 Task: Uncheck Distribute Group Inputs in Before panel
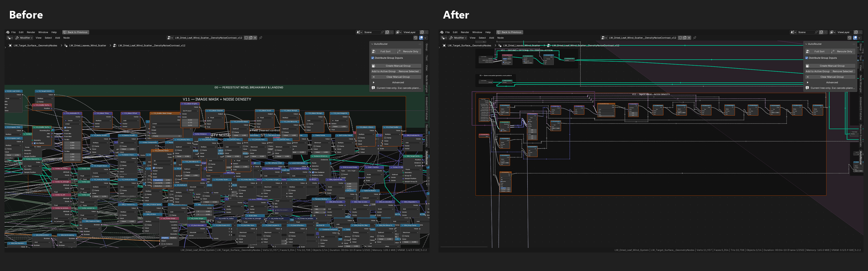pos(373,58)
